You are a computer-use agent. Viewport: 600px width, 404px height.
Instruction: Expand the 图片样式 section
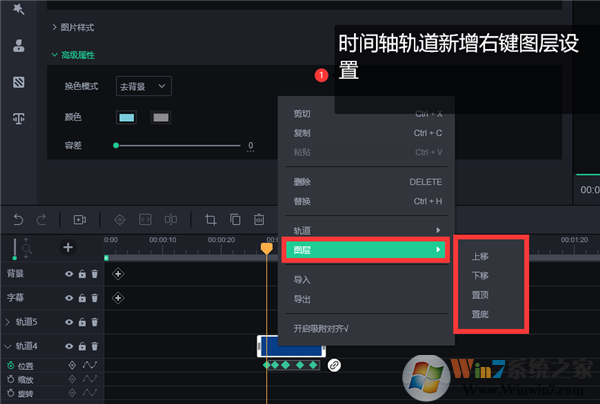(x=73, y=28)
